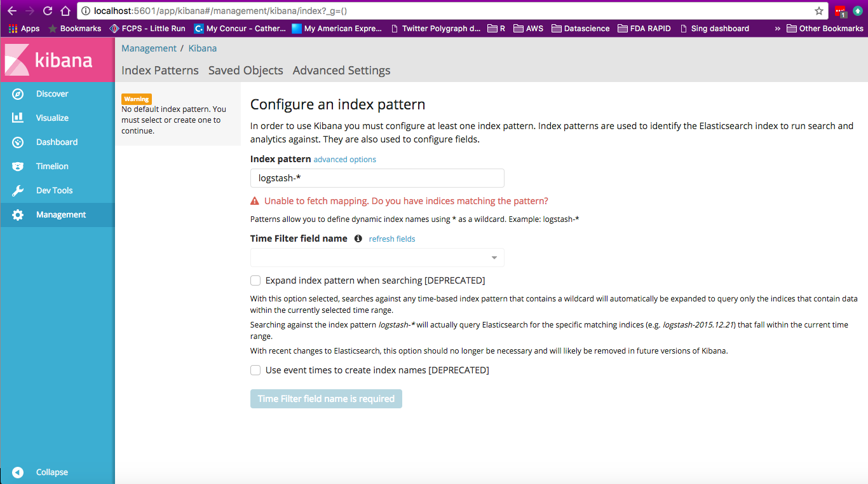
Task: Enable Expand index pattern when searching
Action: [255, 280]
